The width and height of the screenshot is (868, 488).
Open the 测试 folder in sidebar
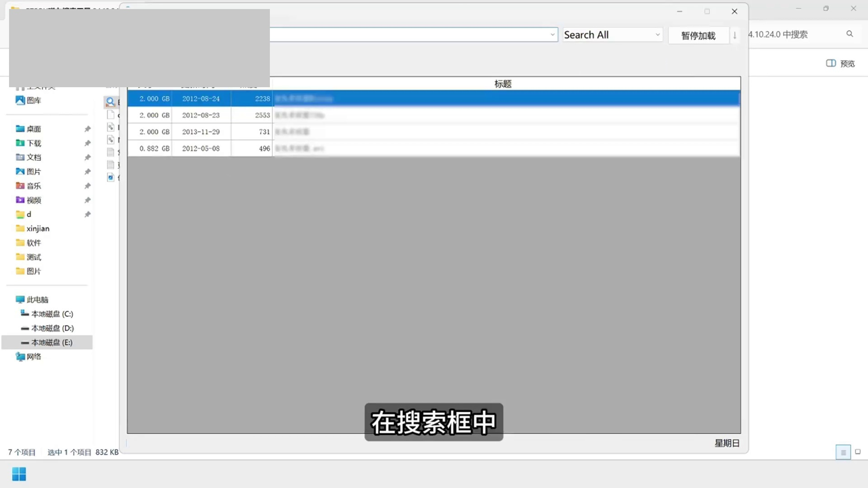coord(28,257)
